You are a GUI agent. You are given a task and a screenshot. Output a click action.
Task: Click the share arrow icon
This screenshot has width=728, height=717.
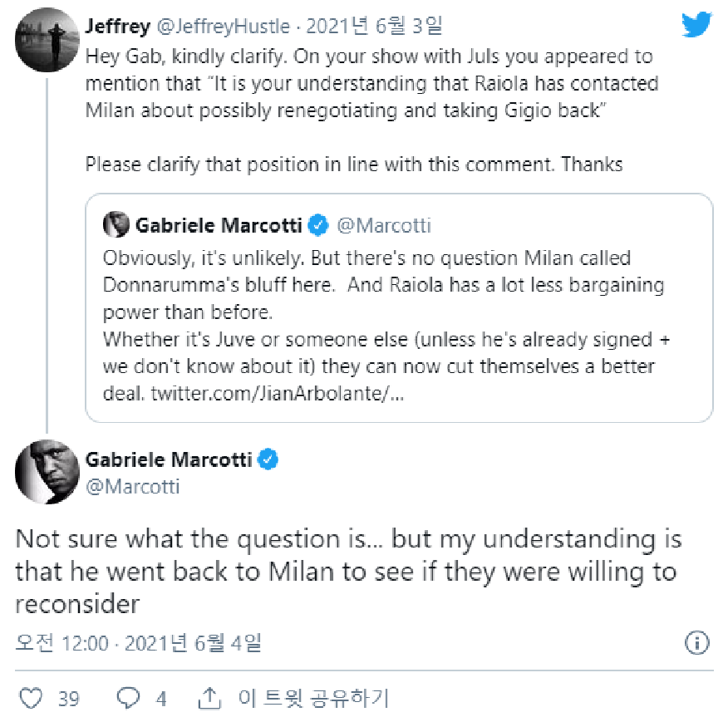coord(210,696)
